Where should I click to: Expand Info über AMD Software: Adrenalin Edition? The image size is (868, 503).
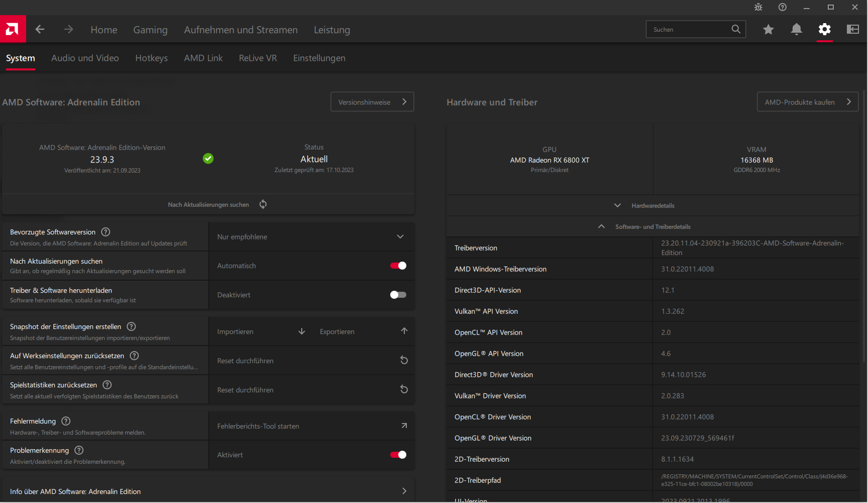pos(208,491)
